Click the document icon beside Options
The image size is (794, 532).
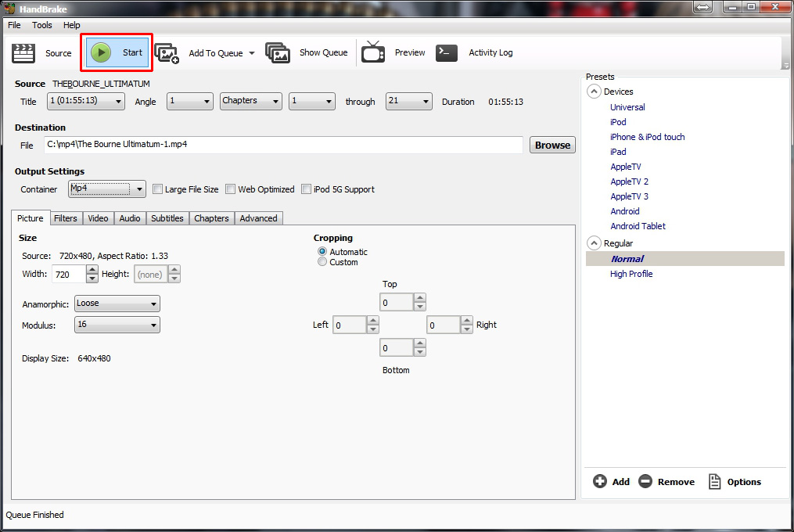[714, 481]
